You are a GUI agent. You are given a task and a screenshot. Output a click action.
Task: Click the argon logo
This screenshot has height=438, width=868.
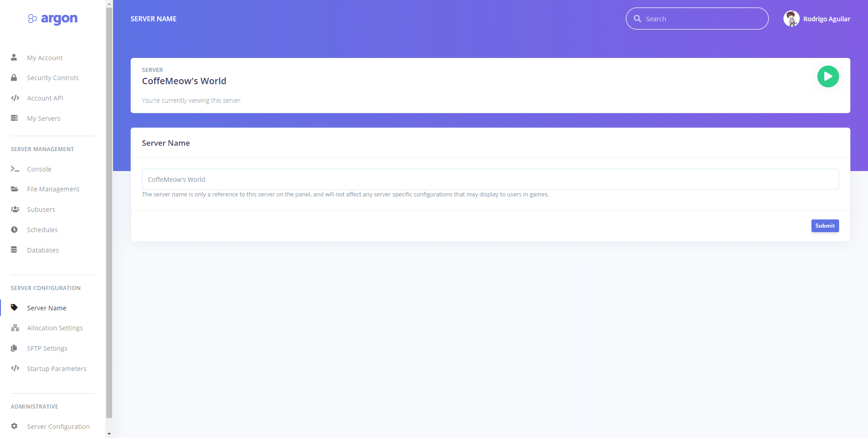point(52,19)
